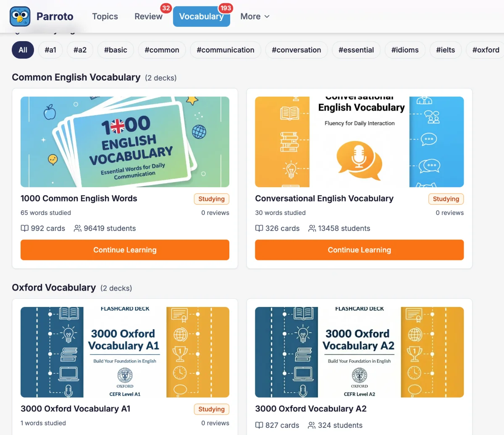Click the cards icon beside 992 cards
Image resolution: width=504 pixels, height=435 pixels.
coord(25,228)
